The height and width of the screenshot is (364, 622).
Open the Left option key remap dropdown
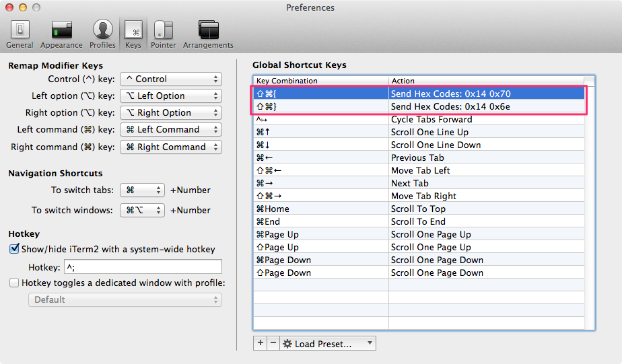point(171,96)
